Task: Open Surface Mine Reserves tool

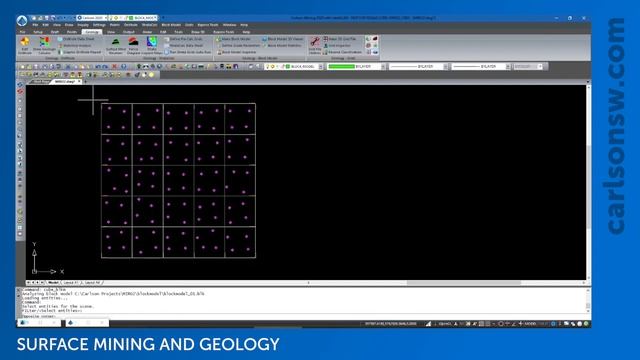Action: point(116,45)
